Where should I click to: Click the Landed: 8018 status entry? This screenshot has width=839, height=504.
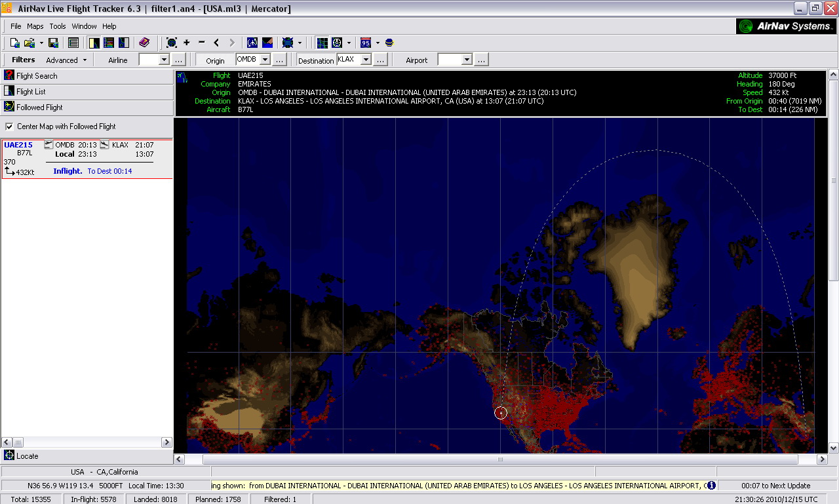click(x=155, y=499)
